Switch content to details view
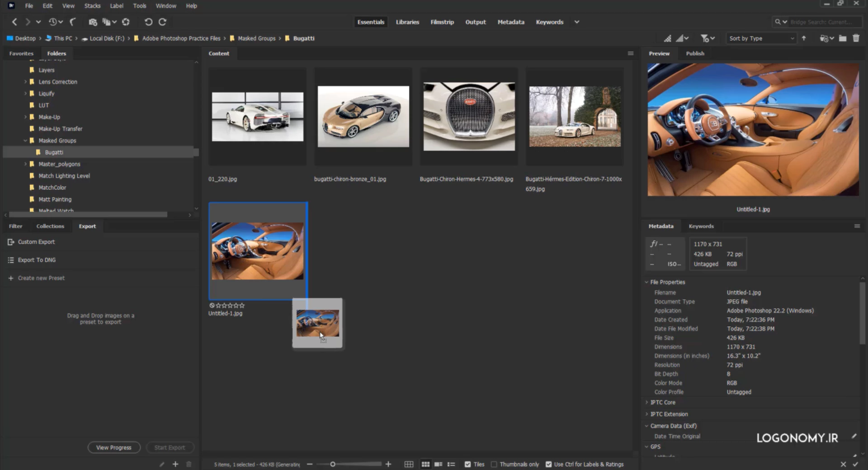Screen dimensions: 868x470 [x=438, y=464]
